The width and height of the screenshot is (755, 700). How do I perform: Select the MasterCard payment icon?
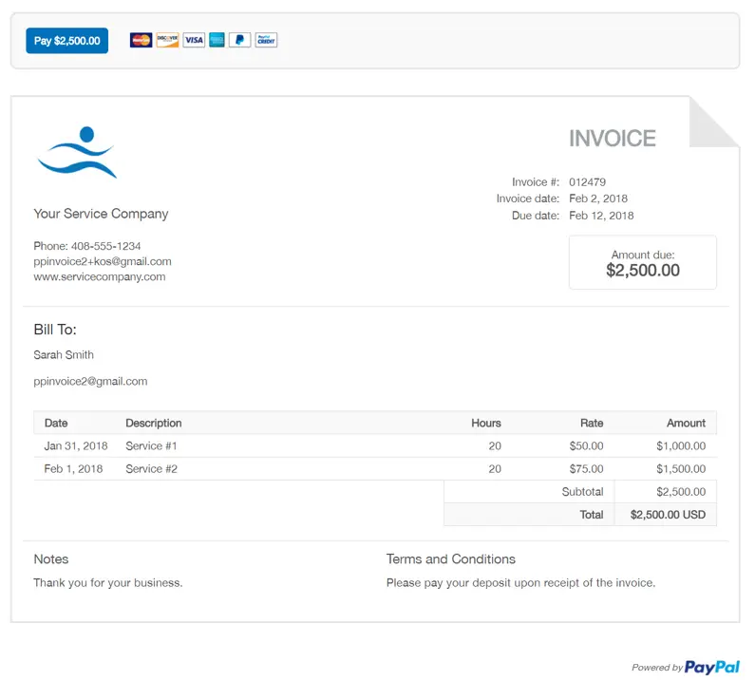coord(142,40)
